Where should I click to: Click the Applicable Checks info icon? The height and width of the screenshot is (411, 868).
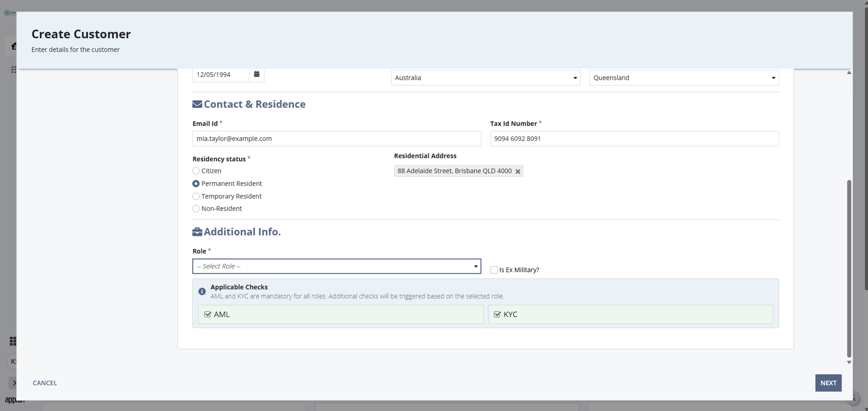[x=202, y=292]
